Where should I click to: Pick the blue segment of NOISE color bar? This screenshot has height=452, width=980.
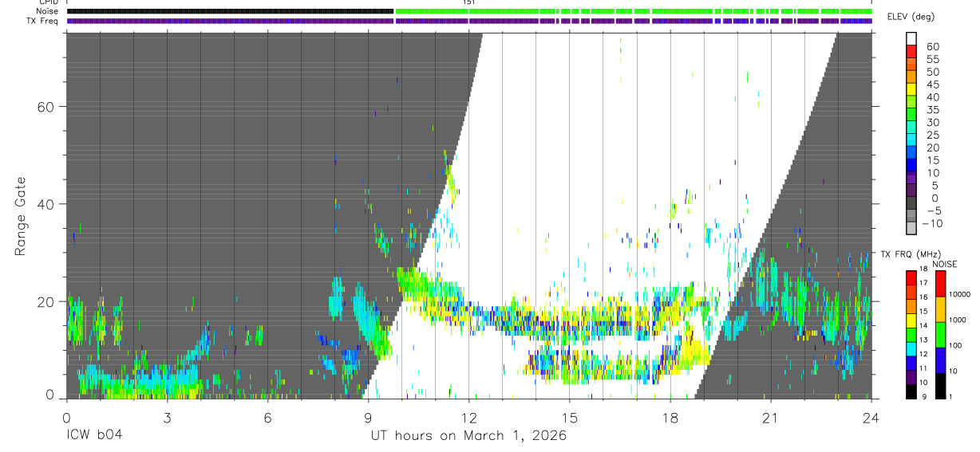point(940,360)
